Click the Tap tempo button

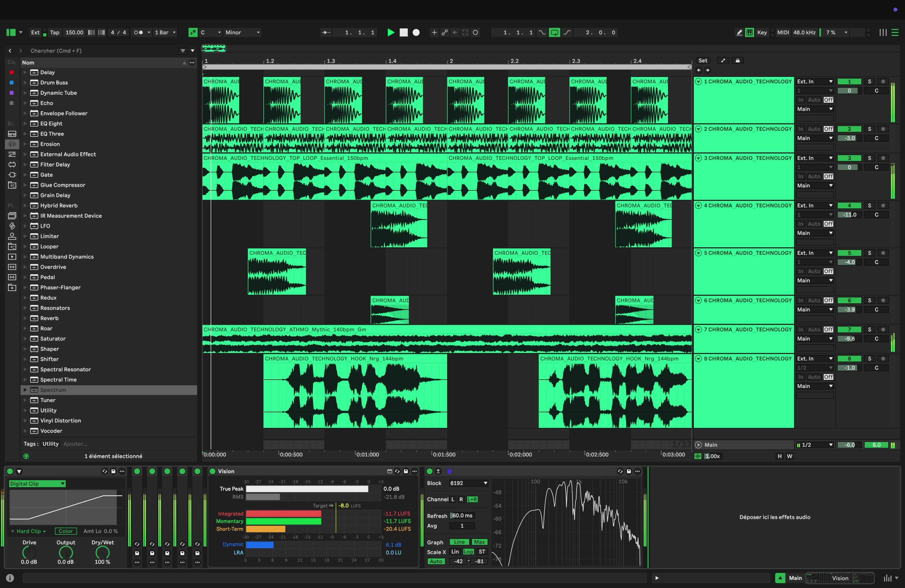(x=55, y=33)
